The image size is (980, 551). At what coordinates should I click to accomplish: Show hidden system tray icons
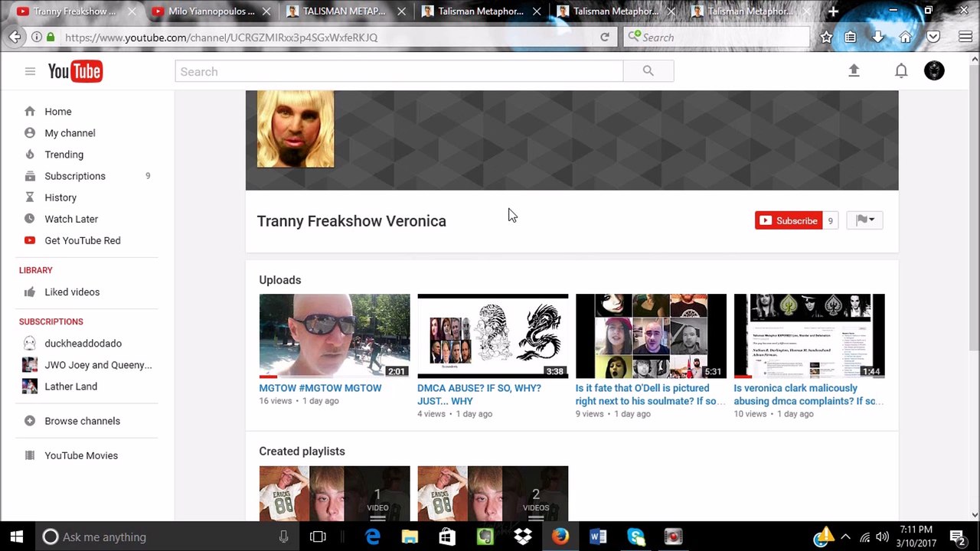(845, 536)
